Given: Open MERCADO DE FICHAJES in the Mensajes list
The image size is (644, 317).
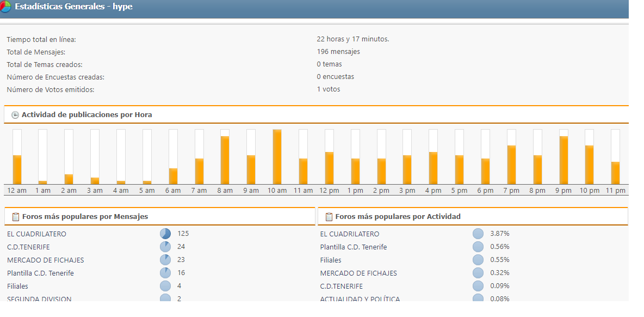Looking at the screenshot, I should [x=46, y=260].
